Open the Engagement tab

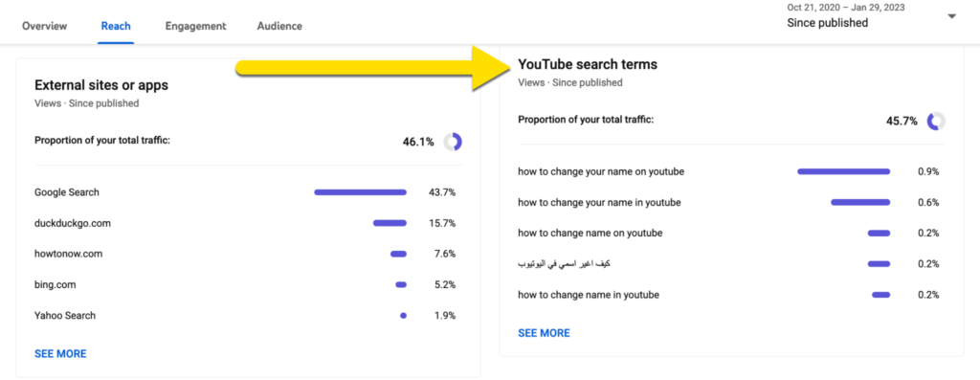[x=195, y=26]
